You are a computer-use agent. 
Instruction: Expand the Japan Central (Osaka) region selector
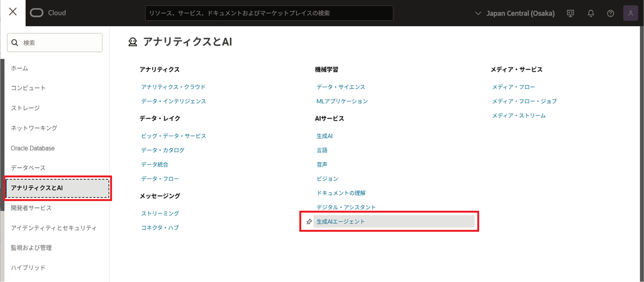pos(515,13)
